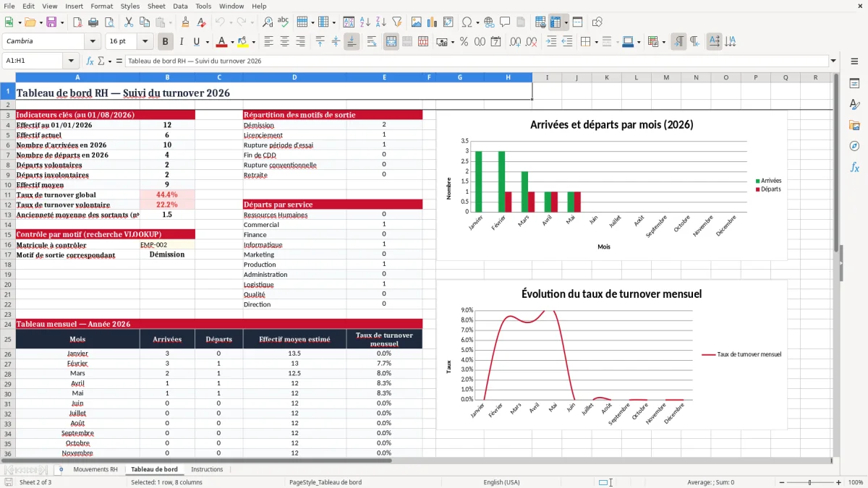Click status bar language English (USA)
Viewport: 868px width, 488px height.
[x=501, y=482]
